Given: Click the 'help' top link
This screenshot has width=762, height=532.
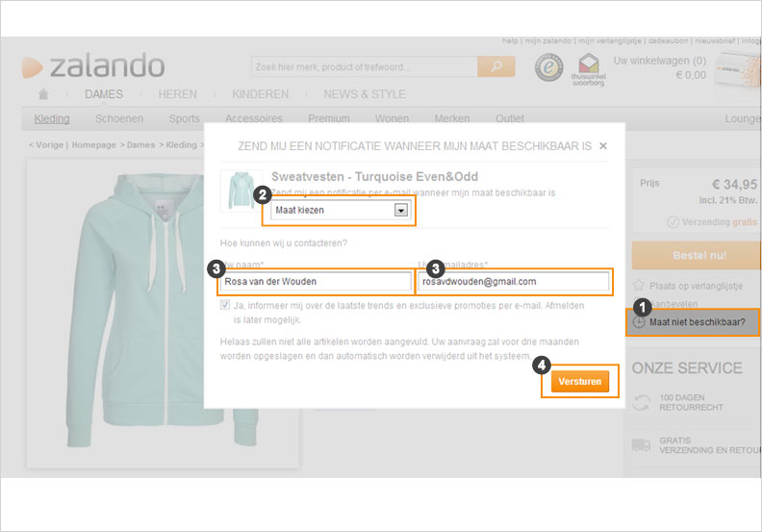Looking at the screenshot, I should [x=510, y=40].
